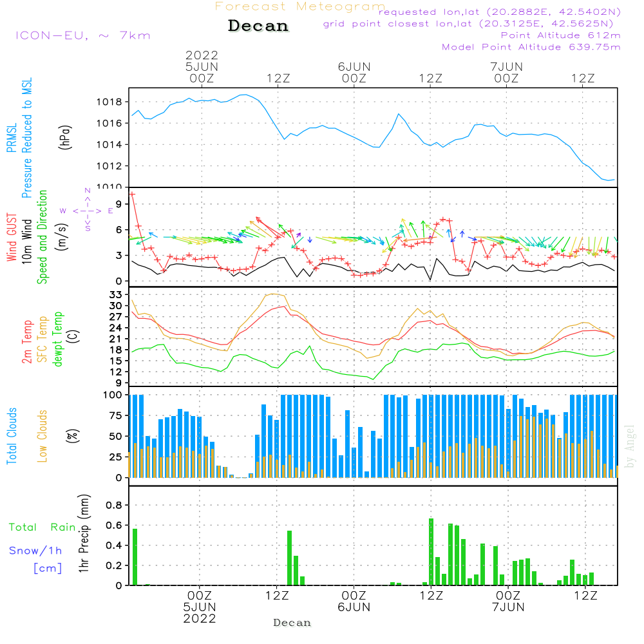Click the 'Speed and Direction' green label
The image size is (644, 644).
(43, 237)
